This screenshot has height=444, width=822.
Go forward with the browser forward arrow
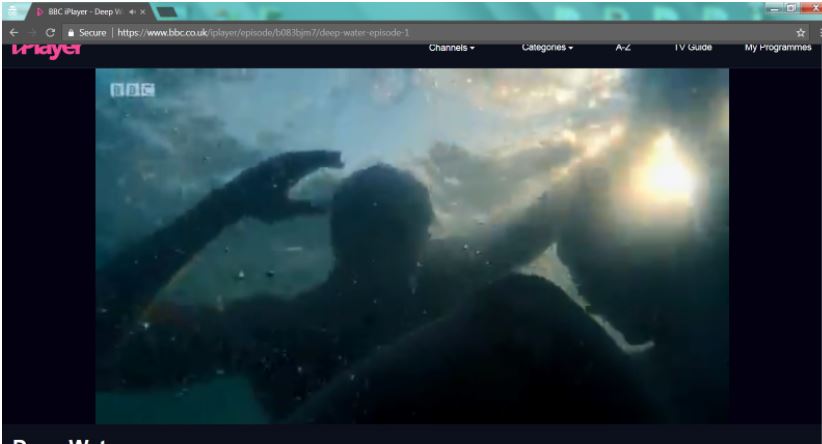point(32,33)
